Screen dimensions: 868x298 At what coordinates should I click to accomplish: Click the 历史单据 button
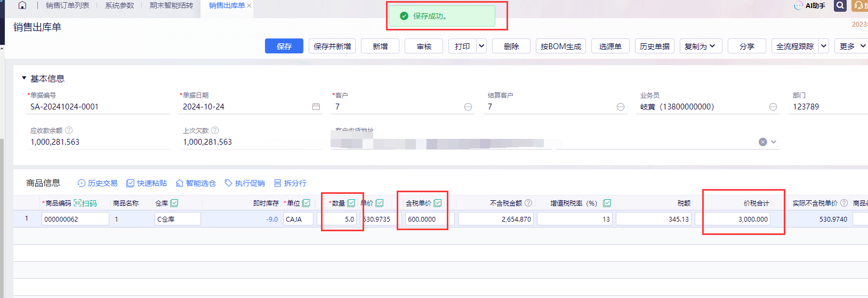point(655,46)
